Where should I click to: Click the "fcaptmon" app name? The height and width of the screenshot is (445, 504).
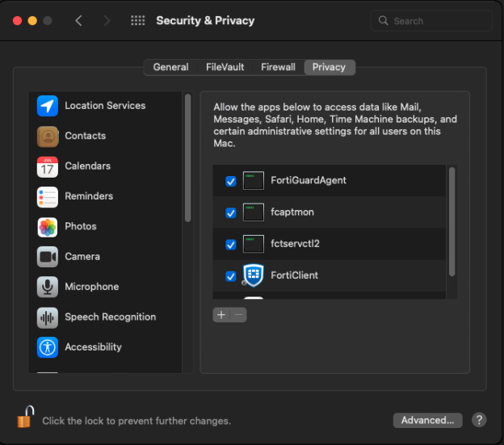click(x=292, y=212)
